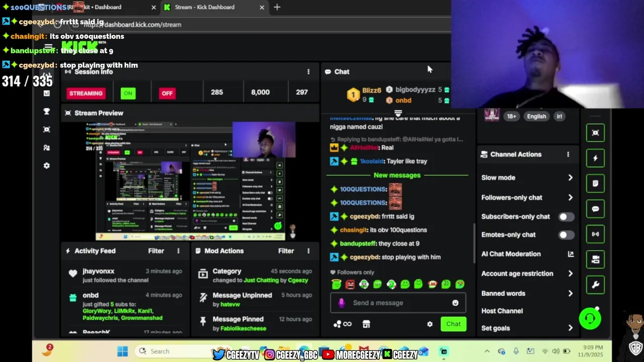Viewport: 644px width, 362px height.
Task: Switch streaming ON with green button
Action: [x=128, y=93]
